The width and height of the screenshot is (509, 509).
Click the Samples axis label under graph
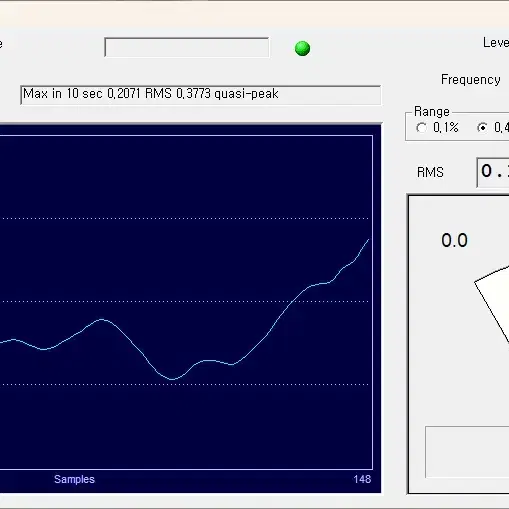click(x=74, y=479)
